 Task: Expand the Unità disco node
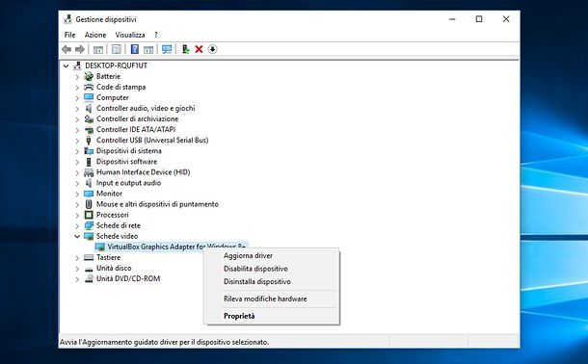77,269
